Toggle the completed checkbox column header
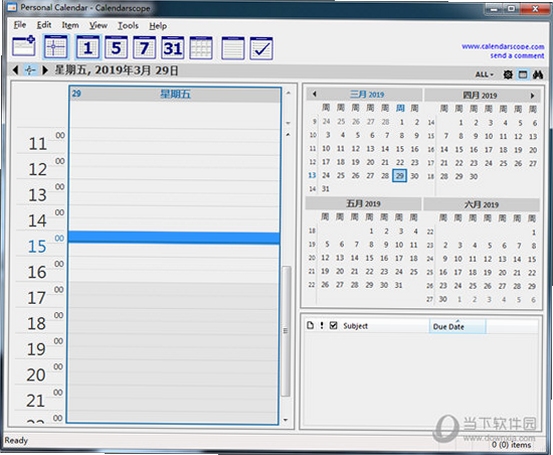 [x=333, y=326]
